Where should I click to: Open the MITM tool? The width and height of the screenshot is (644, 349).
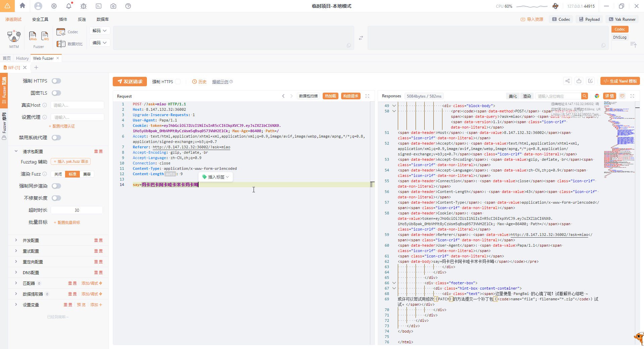tap(14, 37)
